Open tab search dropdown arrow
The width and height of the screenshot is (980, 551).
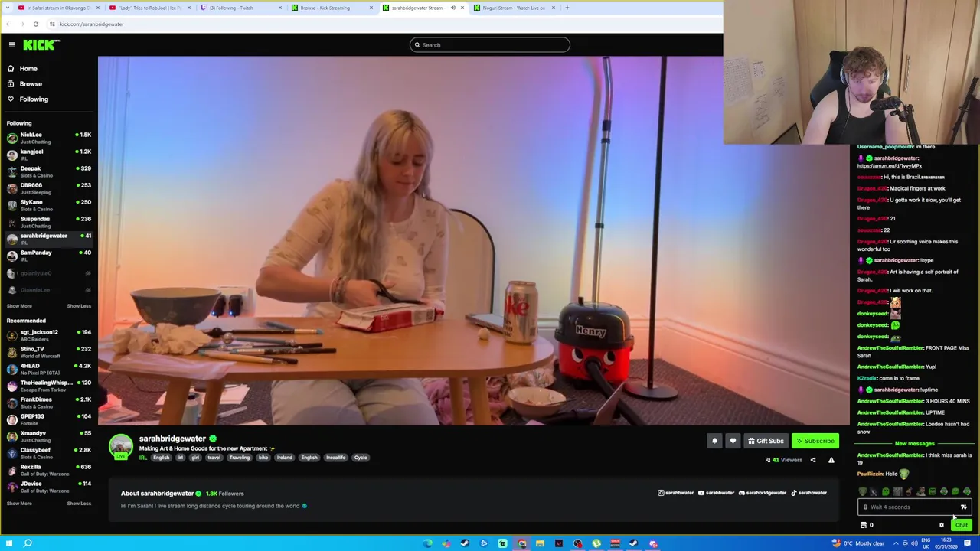point(8,8)
